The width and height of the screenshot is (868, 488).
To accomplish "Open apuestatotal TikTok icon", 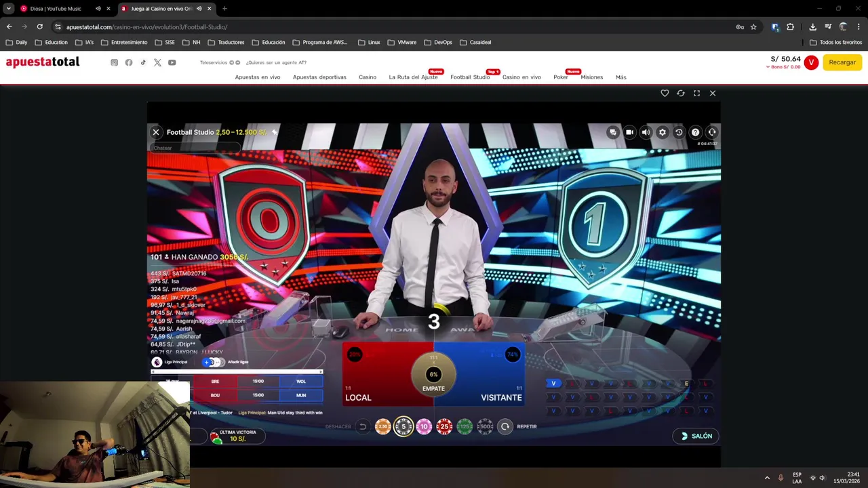I will 143,62.
